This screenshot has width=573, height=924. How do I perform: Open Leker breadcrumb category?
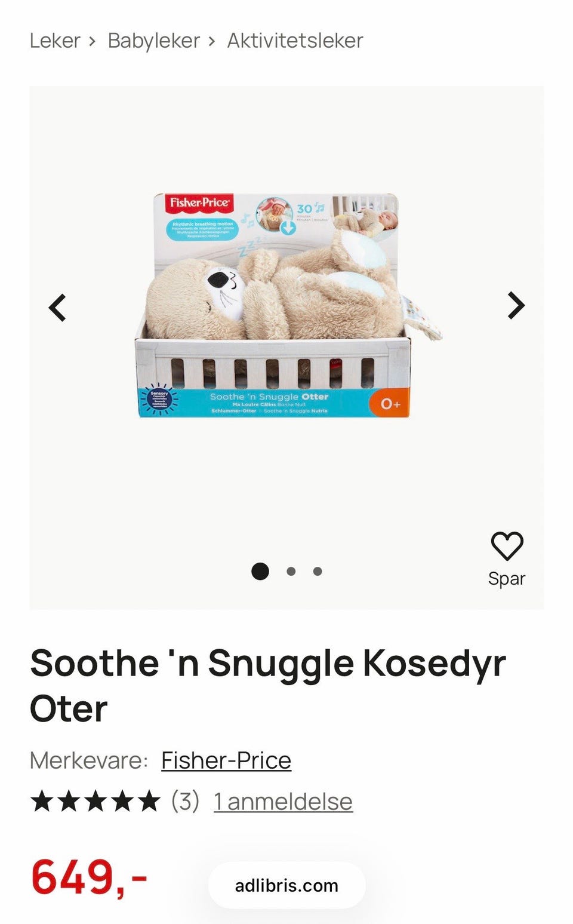point(55,41)
